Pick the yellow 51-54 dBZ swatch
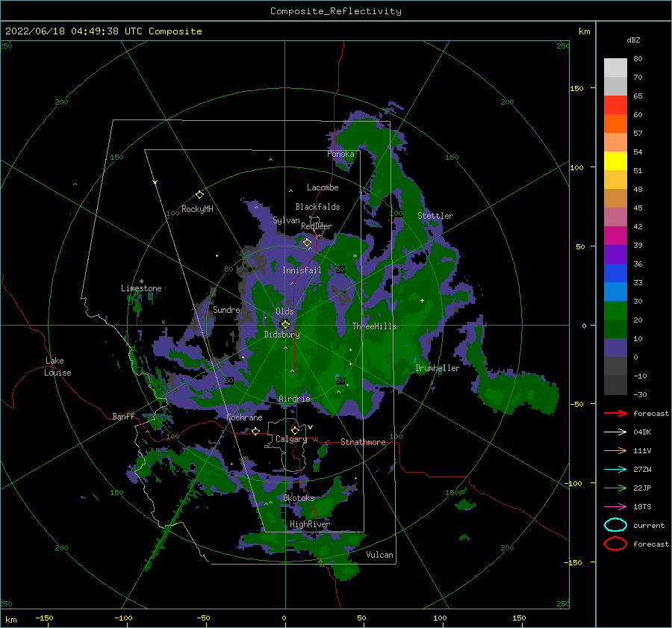The image size is (672, 628). click(615, 161)
